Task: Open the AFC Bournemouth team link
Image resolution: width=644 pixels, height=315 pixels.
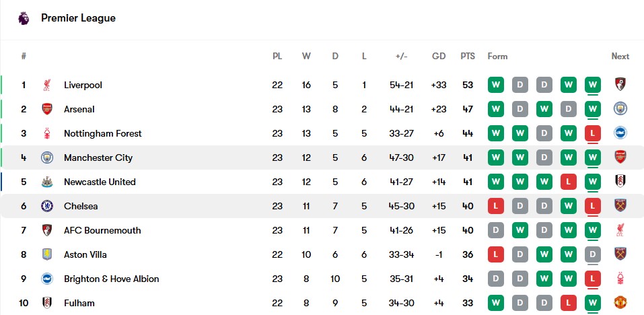Action: (x=102, y=230)
